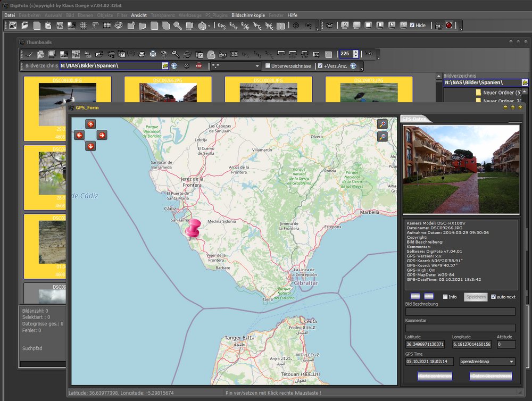Click the Latitude input field
Viewport: 532px width, 401px height.
click(425, 345)
